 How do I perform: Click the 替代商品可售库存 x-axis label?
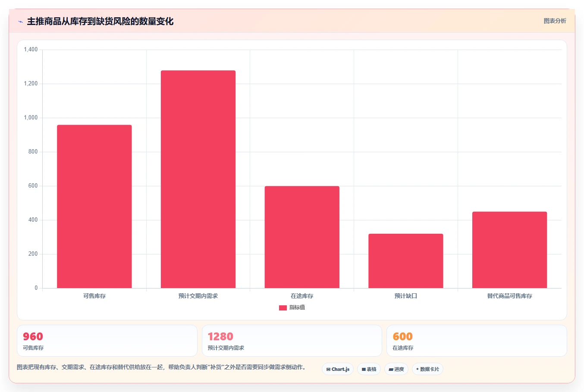click(509, 296)
